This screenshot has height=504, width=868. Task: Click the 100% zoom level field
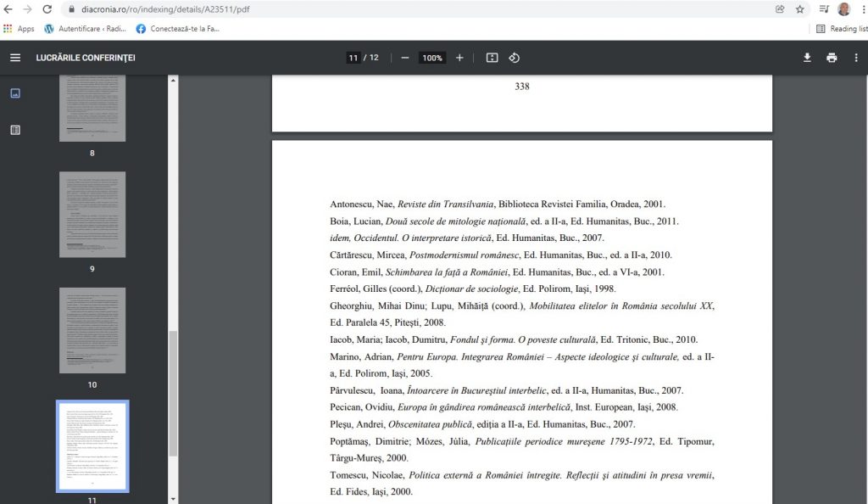tap(432, 58)
